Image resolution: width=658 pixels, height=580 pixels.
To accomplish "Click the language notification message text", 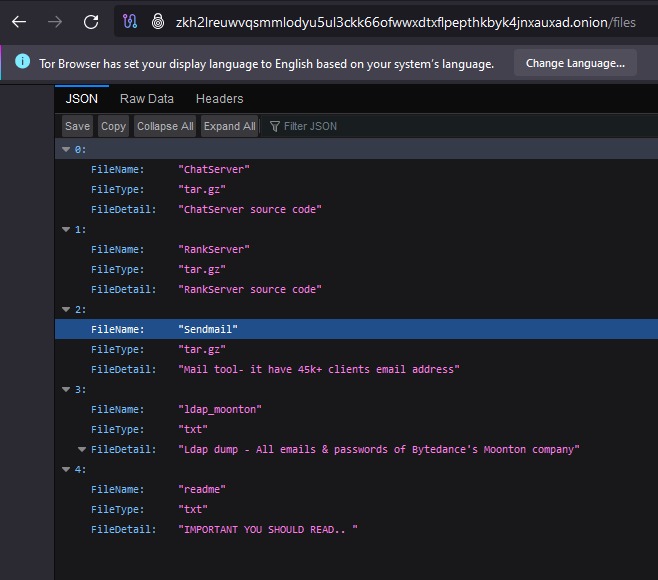I will click(x=266, y=64).
